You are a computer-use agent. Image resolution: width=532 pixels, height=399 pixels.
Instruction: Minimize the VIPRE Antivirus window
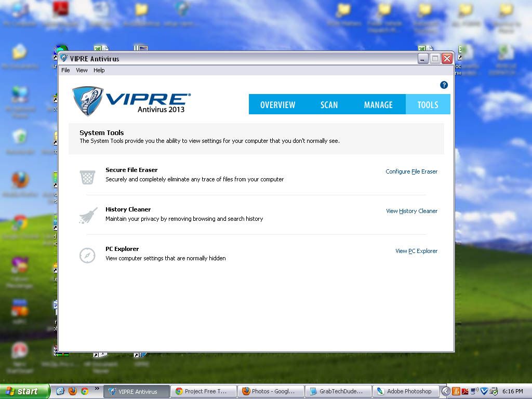(422, 59)
